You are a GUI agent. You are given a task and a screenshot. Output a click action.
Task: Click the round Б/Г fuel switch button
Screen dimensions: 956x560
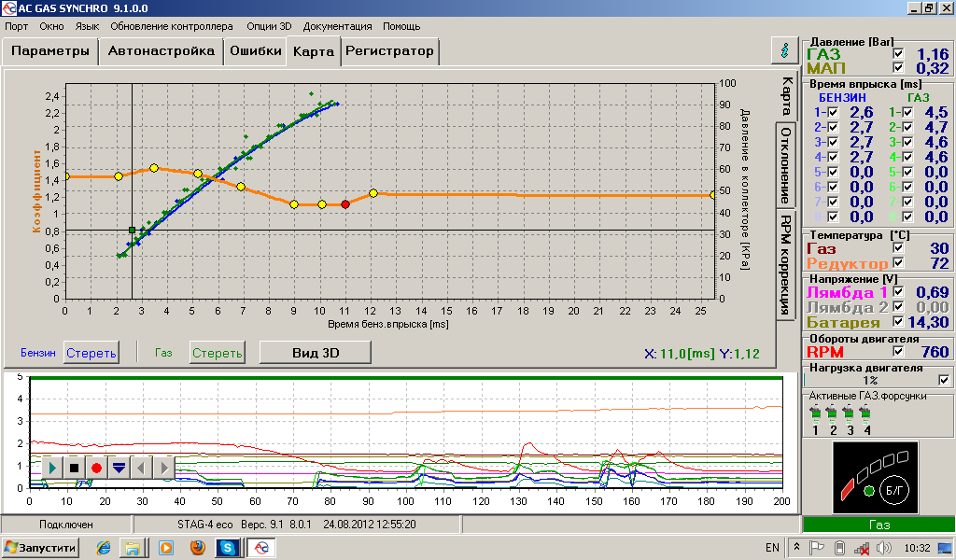click(x=895, y=490)
